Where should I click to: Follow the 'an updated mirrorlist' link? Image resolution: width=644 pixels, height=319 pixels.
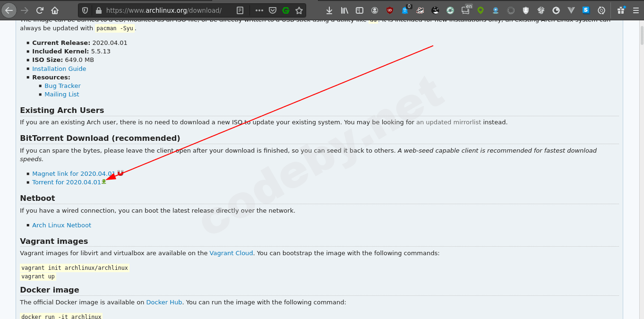point(448,122)
